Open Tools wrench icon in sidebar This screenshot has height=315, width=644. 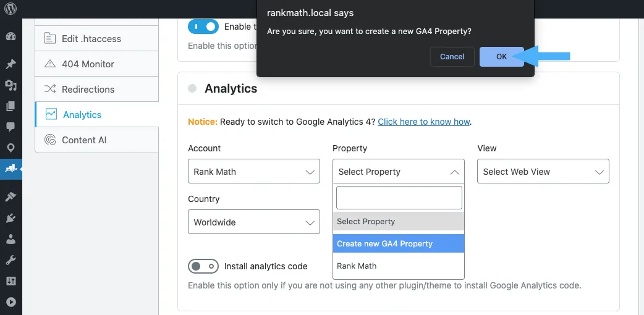(11, 260)
